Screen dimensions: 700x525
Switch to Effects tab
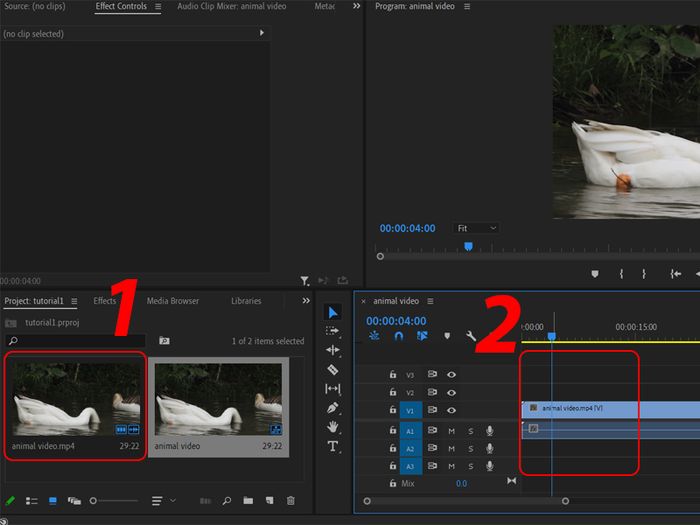point(104,301)
